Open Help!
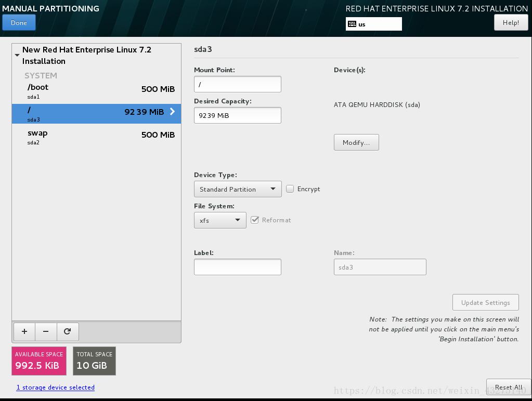The width and height of the screenshot is (532, 401). (x=511, y=23)
